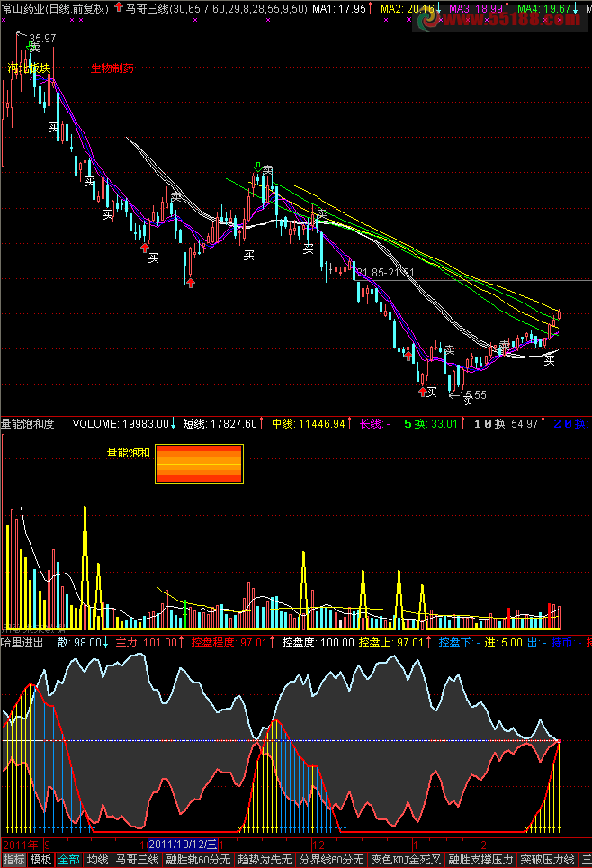The image size is (592, 868).
Task: Switch to the 均线 indicator tab
Action: (x=97, y=860)
